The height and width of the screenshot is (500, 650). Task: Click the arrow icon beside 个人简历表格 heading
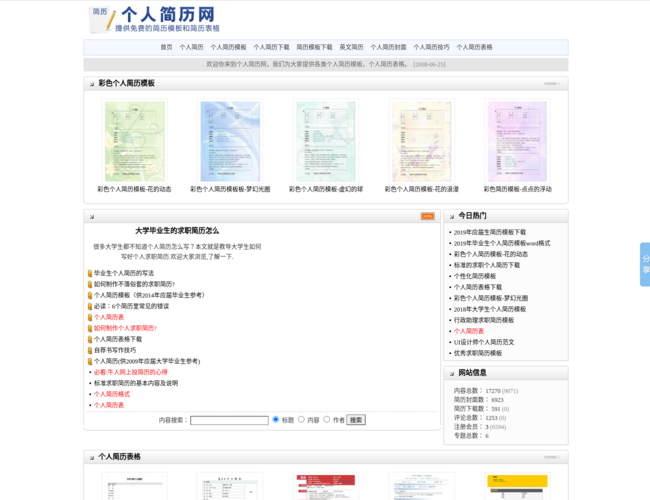pos(92,458)
